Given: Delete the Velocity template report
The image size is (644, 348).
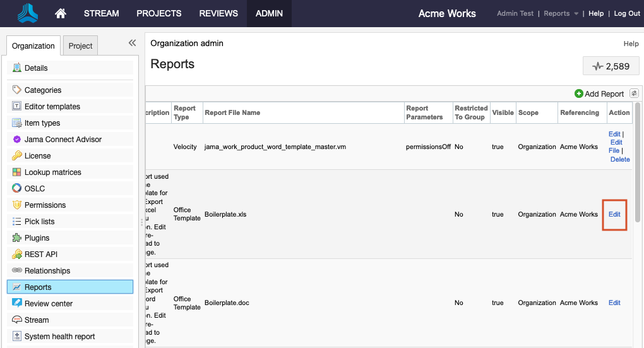Looking at the screenshot, I should (620, 160).
